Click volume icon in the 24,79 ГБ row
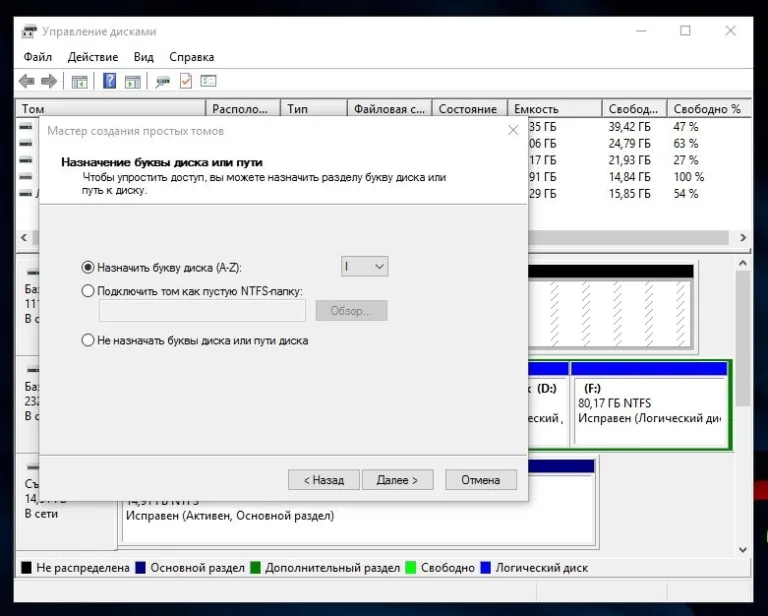768x616 pixels. pos(26,143)
